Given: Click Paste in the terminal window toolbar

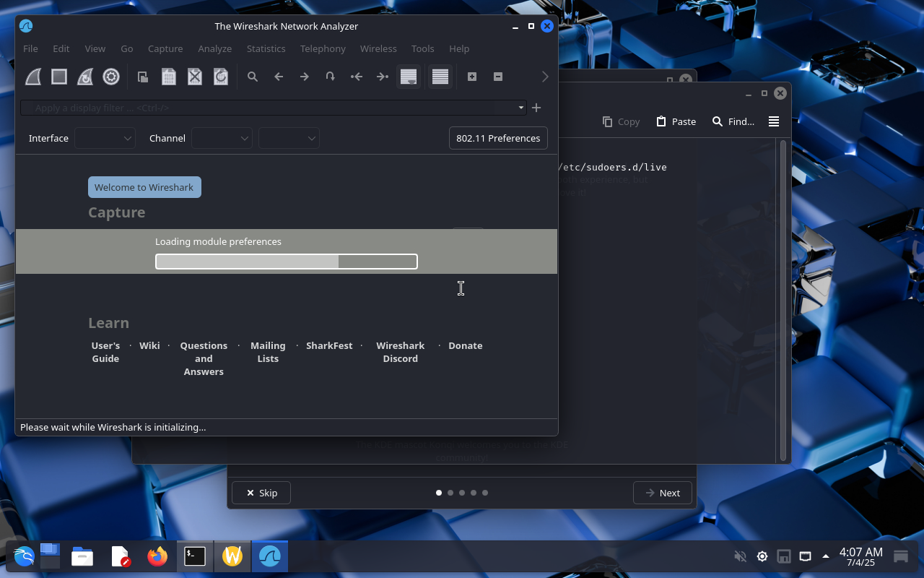Looking at the screenshot, I should tap(676, 121).
